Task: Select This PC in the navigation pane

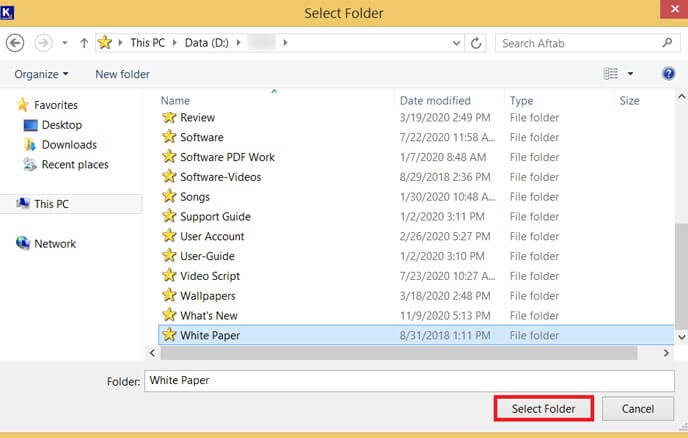Action: (x=71, y=204)
